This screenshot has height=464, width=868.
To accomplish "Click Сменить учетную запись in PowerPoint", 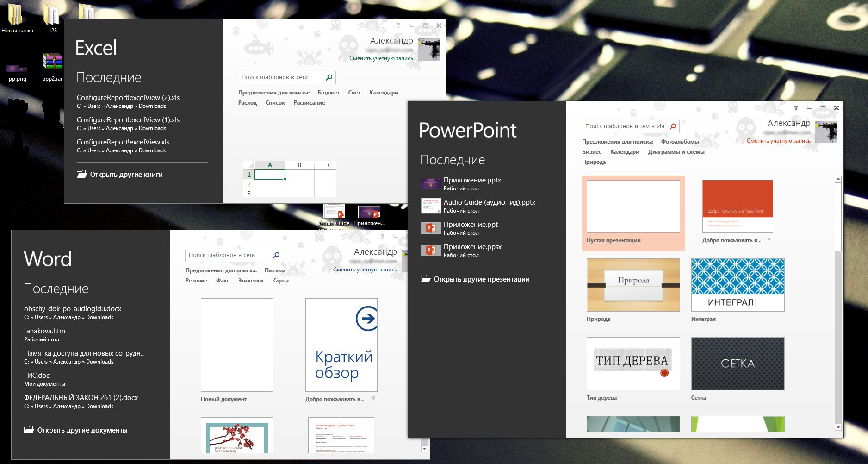I will 778,141.
